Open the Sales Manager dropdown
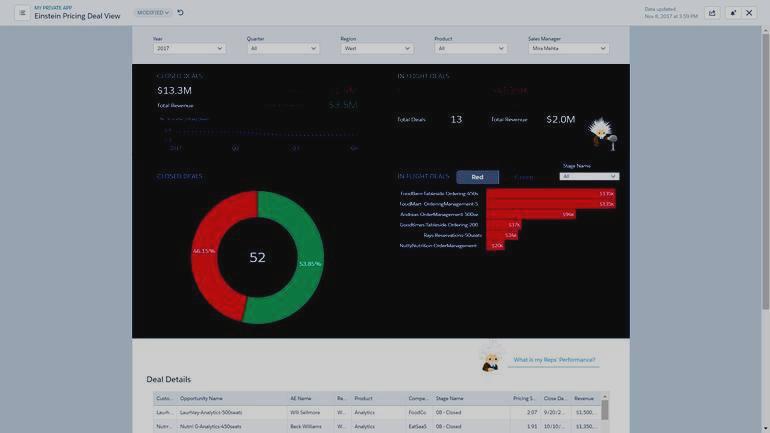770x433 pixels. [568, 48]
